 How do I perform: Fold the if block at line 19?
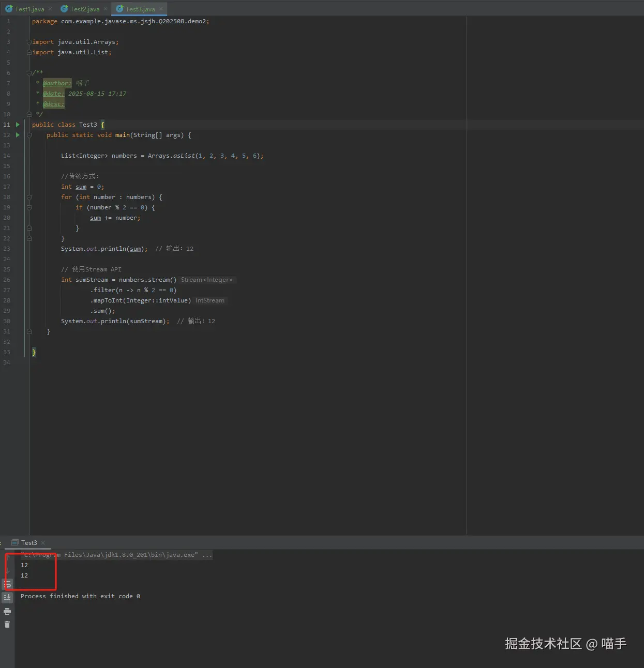click(x=29, y=207)
